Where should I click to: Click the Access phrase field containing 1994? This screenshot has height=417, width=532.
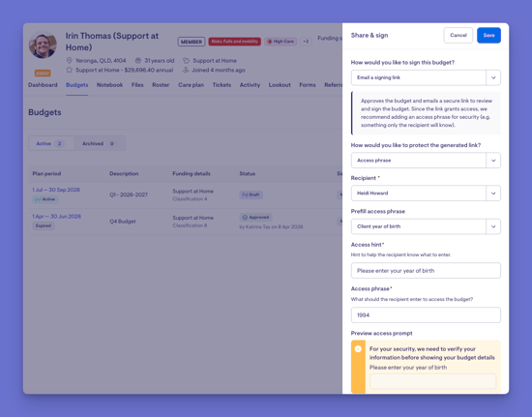[x=426, y=314]
